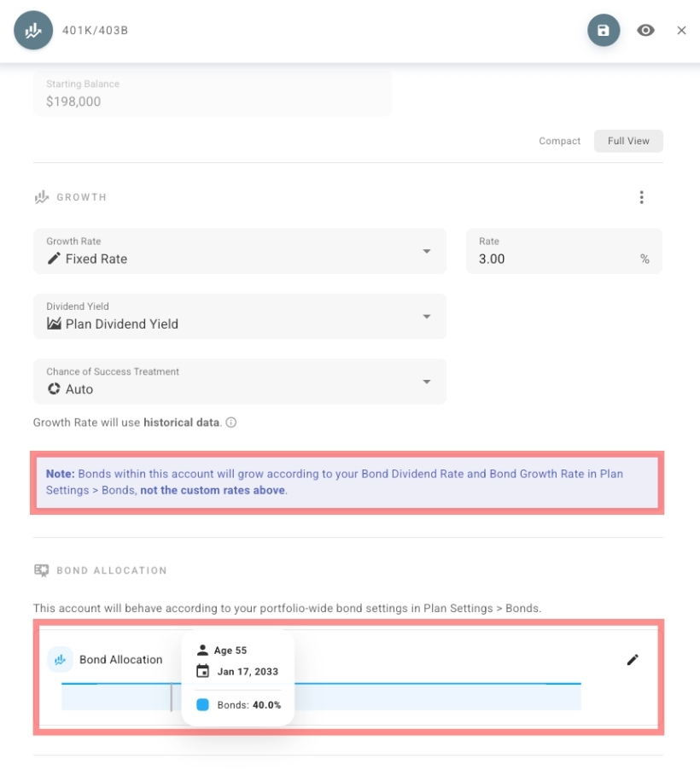The image size is (700, 776).
Task: Open Growth section three-dot menu
Action: [641, 197]
